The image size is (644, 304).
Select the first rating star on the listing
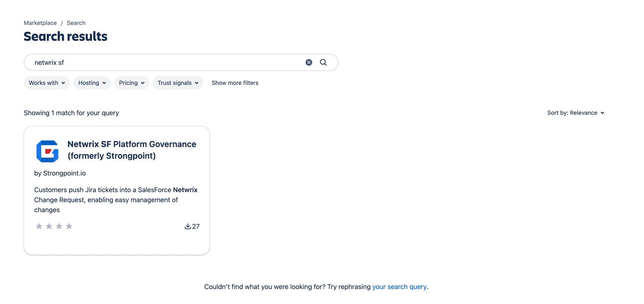click(39, 226)
